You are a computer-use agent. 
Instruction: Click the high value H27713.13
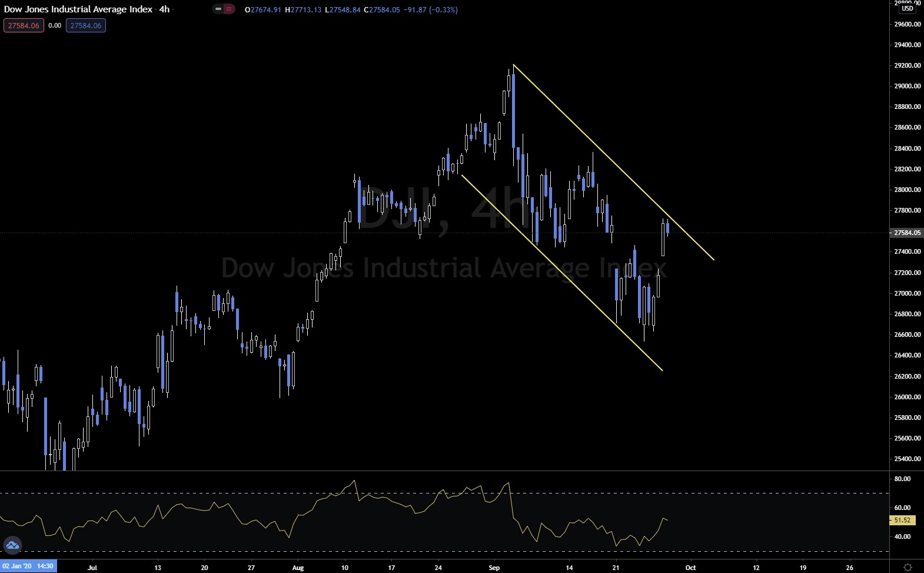(x=303, y=10)
